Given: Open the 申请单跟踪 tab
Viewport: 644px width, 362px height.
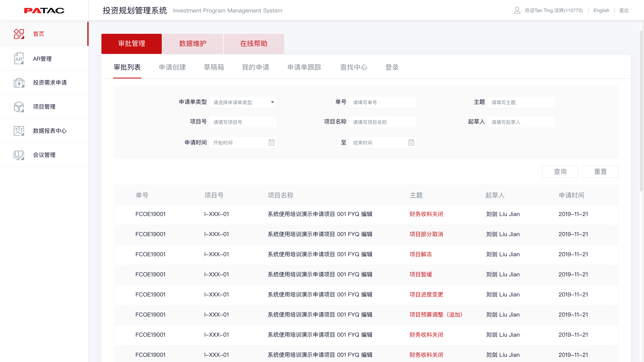Looking at the screenshot, I should (x=304, y=67).
